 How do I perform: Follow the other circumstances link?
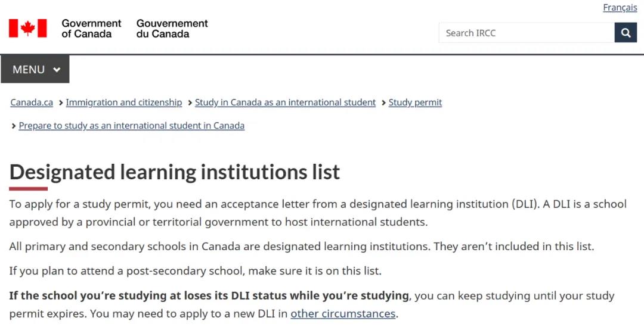click(x=342, y=313)
